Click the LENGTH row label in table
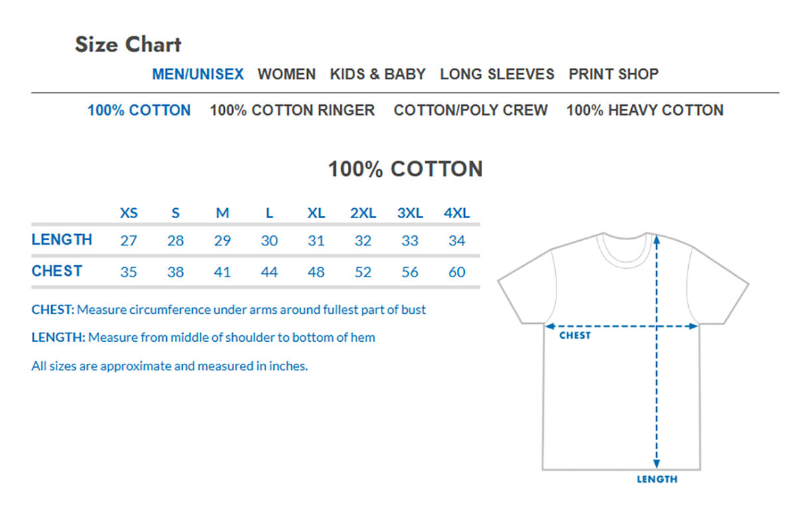798x532 pixels. [x=62, y=240]
